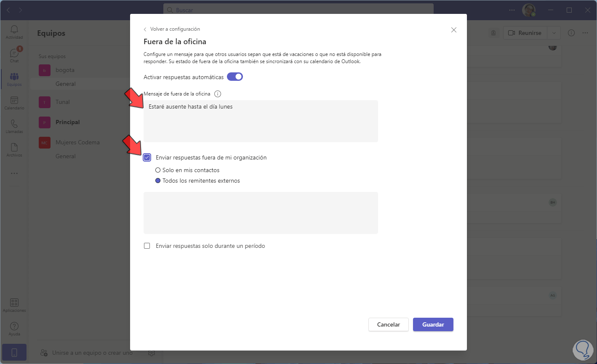Disable the automatic replies toggle

click(235, 77)
